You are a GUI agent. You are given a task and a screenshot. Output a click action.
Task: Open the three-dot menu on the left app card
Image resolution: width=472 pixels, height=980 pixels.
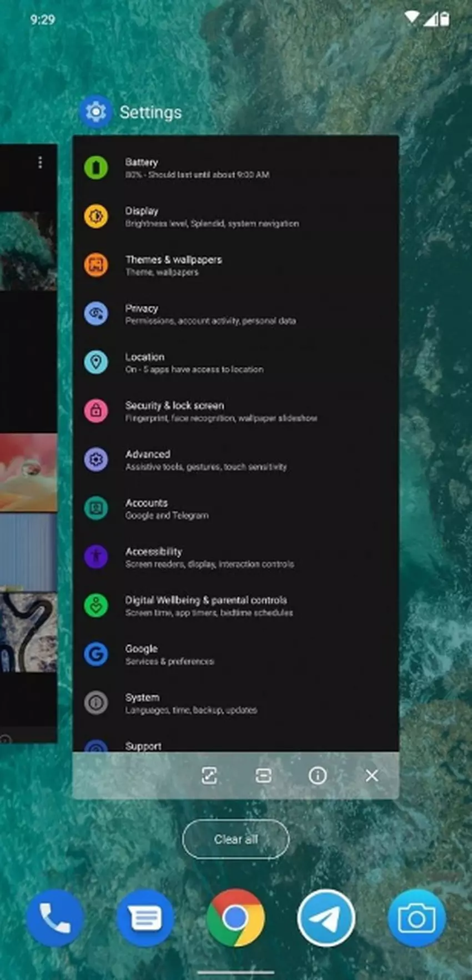tap(40, 162)
